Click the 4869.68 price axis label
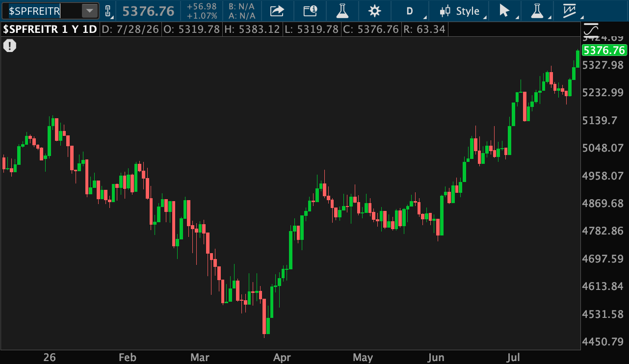629x364 pixels. [x=603, y=203]
